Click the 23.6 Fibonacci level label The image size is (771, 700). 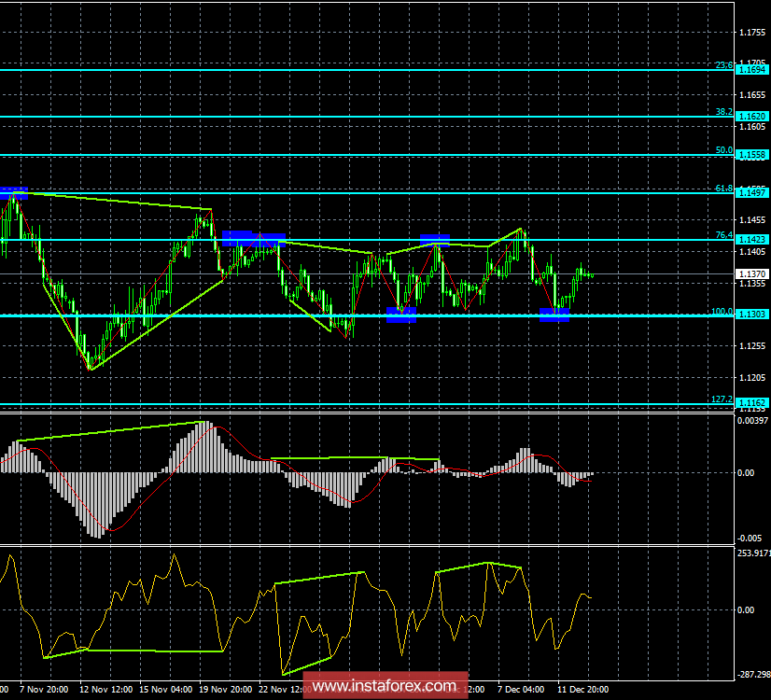click(x=723, y=65)
